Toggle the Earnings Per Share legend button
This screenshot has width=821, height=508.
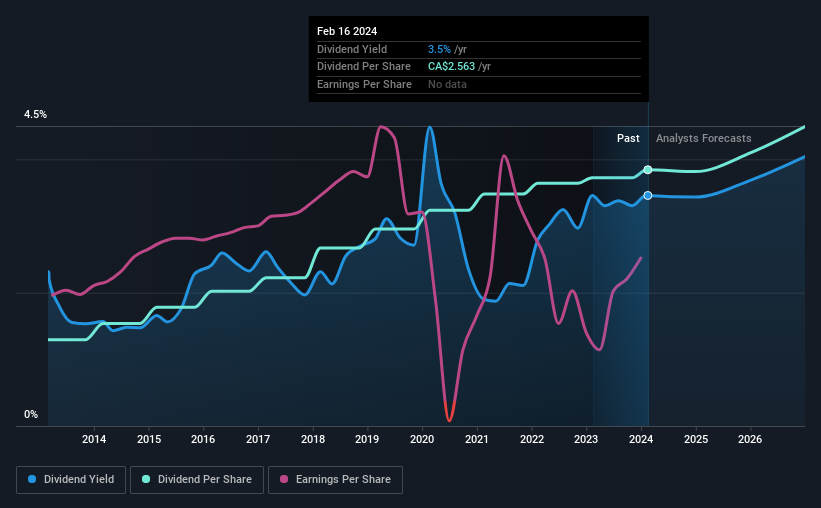tap(335, 480)
